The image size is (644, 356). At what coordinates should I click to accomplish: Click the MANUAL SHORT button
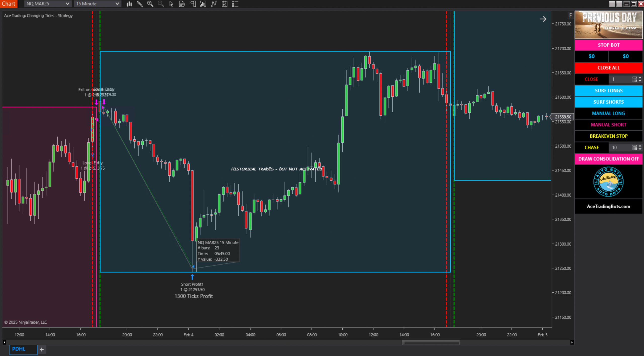[x=609, y=125]
